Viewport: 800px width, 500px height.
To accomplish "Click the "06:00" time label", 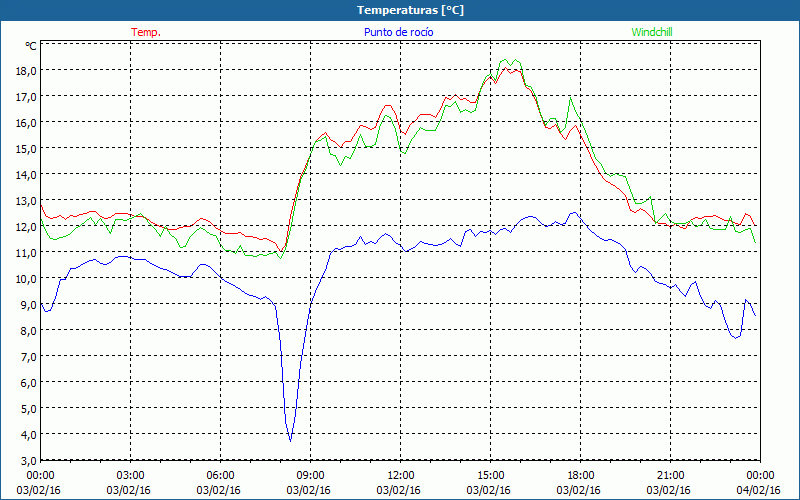I will [x=220, y=476].
